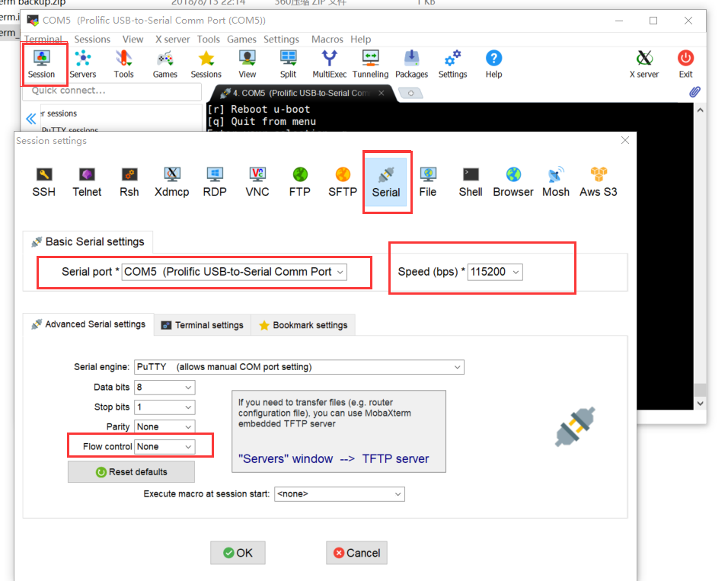The height and width of the screenshot is (581, 728).
Task: Click the Tools toolbar icon
Action: tap(123, 64)
